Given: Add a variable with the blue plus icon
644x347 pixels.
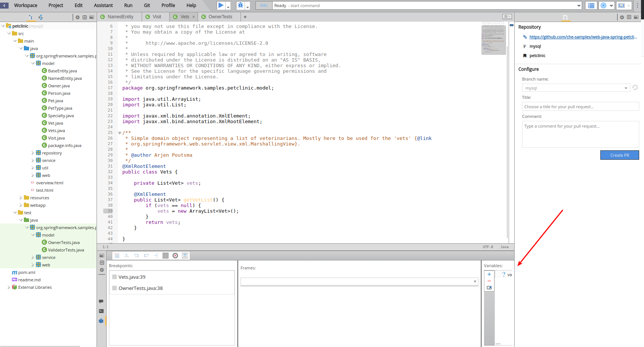Looking at the screenshot, I should click(489, 274).
